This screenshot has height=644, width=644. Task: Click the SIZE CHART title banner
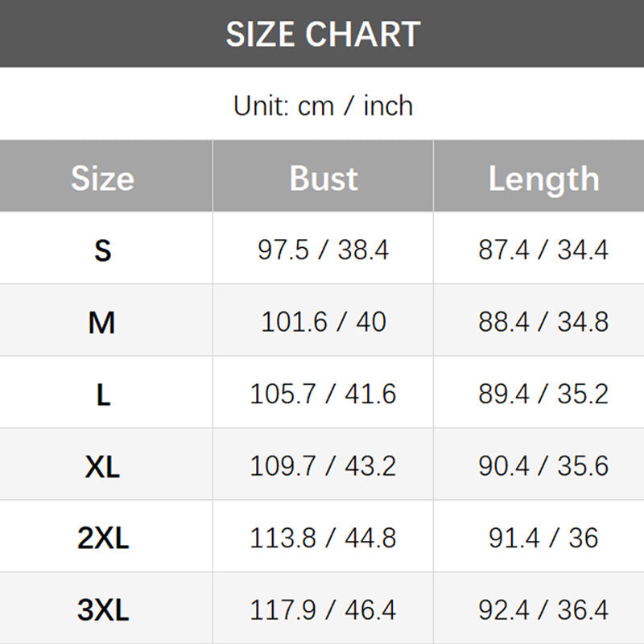322,34
